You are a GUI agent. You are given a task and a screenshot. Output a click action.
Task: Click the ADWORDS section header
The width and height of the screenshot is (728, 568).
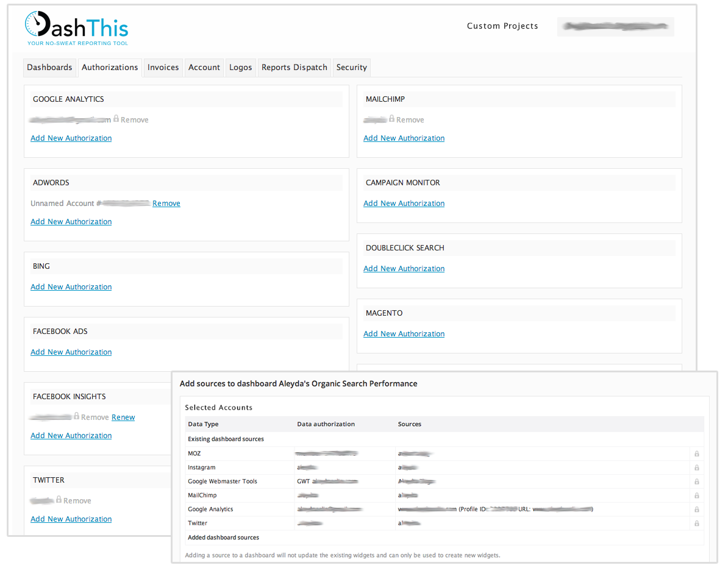[187, 183]
